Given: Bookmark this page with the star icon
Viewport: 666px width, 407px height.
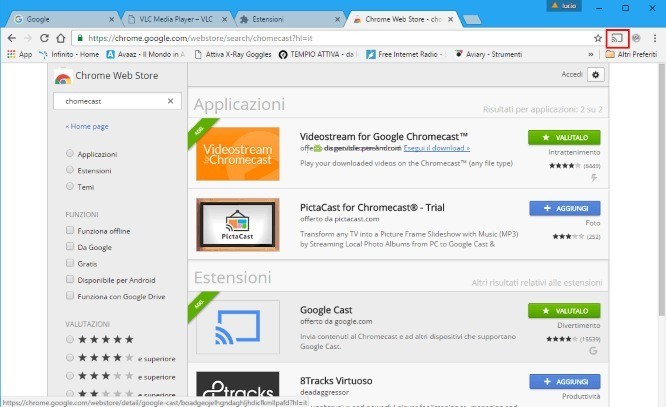Looking at the screenshot, I should tap(598, 37).
